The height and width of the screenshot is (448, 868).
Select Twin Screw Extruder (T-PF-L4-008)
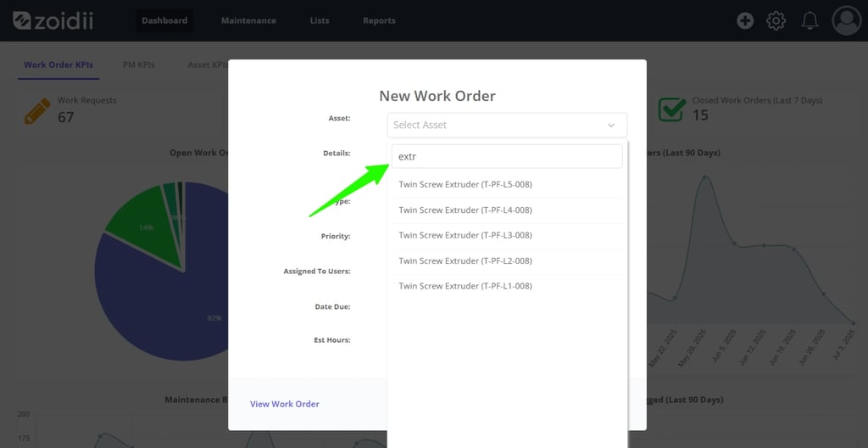pyautogui.click(x=507, y=210)
